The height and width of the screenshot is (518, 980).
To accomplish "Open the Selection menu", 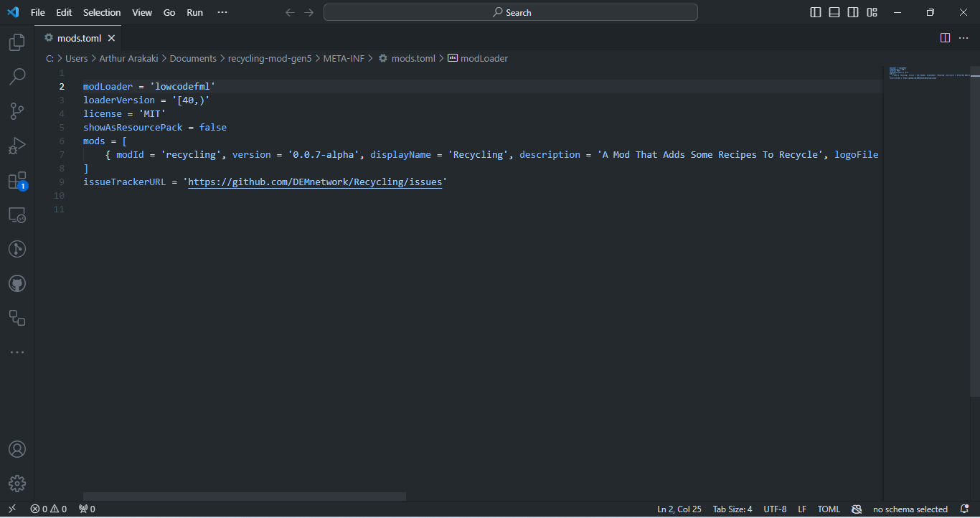I will point(102,12).
